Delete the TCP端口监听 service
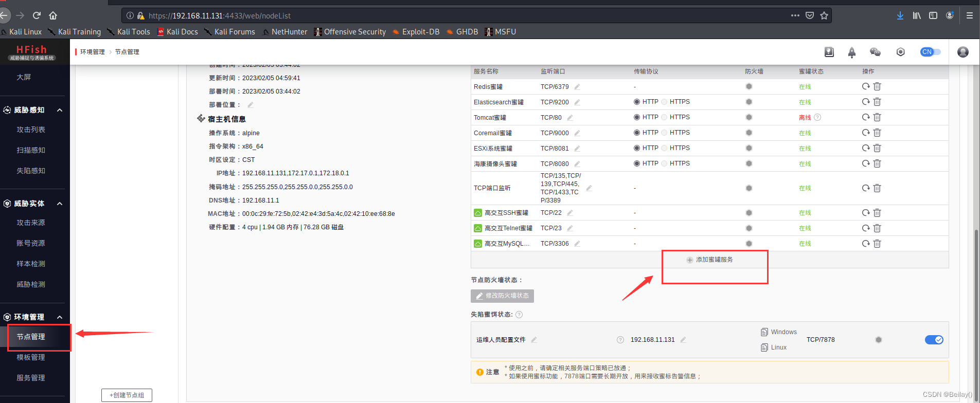 coord(877,188)
